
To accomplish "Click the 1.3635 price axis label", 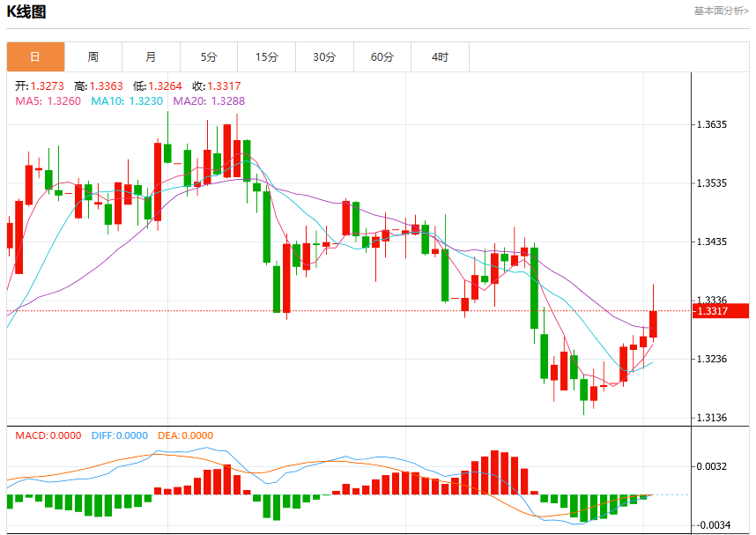I will coord(712,124).
